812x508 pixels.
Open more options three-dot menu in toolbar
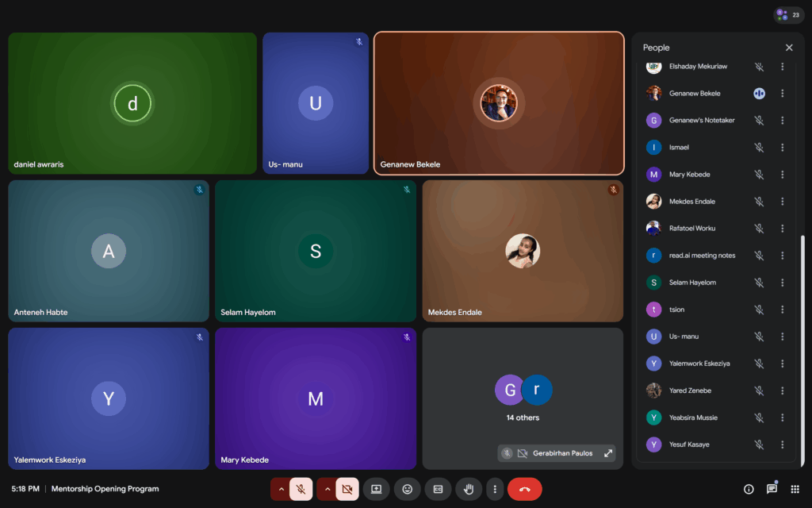[495, 489]
